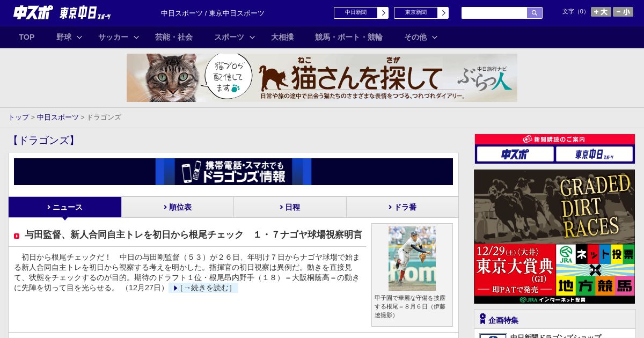Click the 【ドラゴンズ】 page heading
The image size is (644, 338).
point(43,141)
